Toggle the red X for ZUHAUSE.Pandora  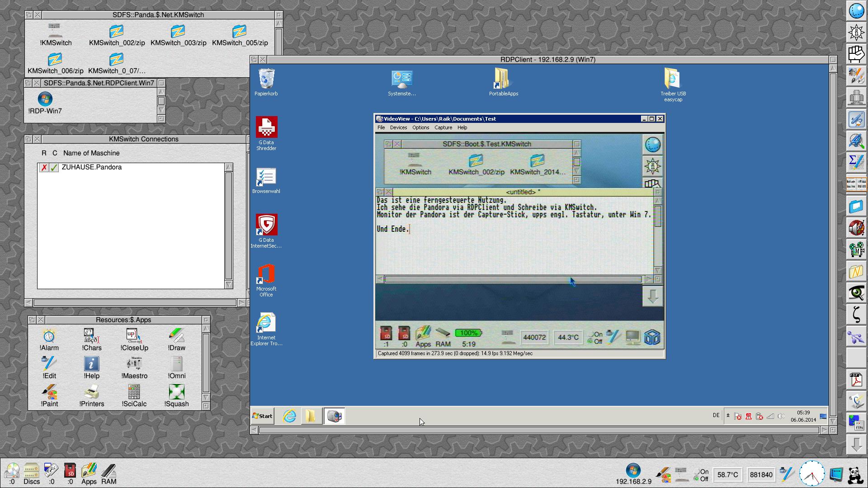tap(44, 168)
